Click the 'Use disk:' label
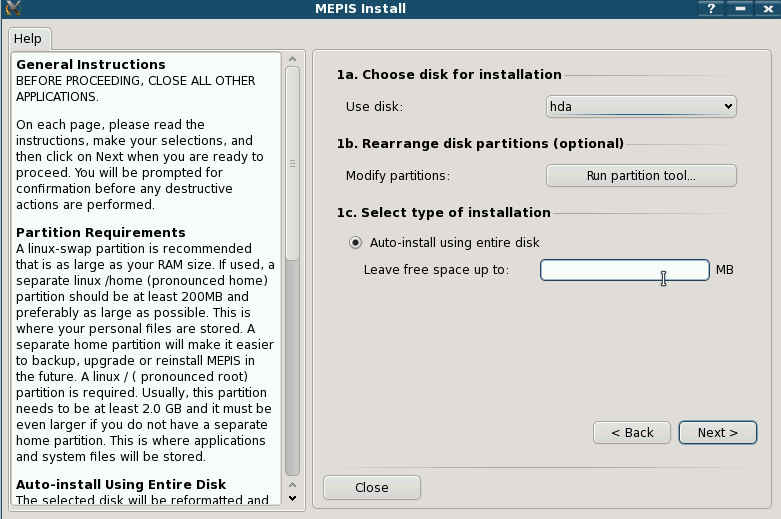This screenshot has height=519, width=781. (375, 107)
